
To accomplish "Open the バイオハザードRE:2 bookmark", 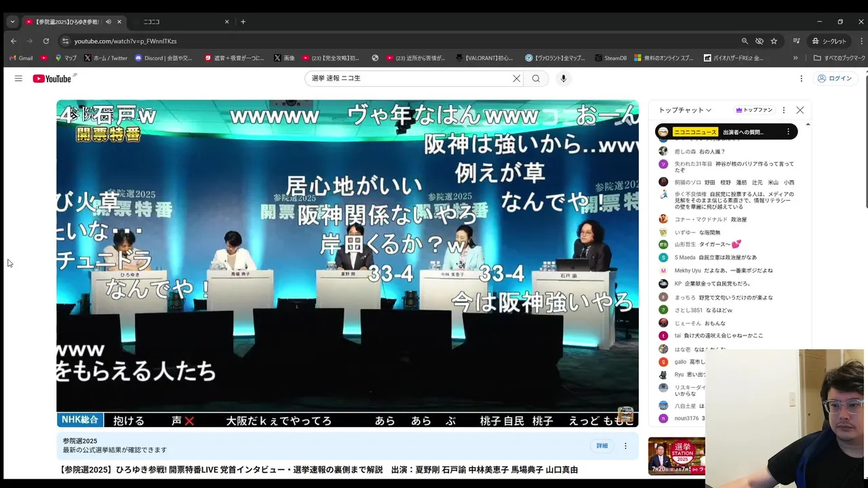I will point(734,58).
